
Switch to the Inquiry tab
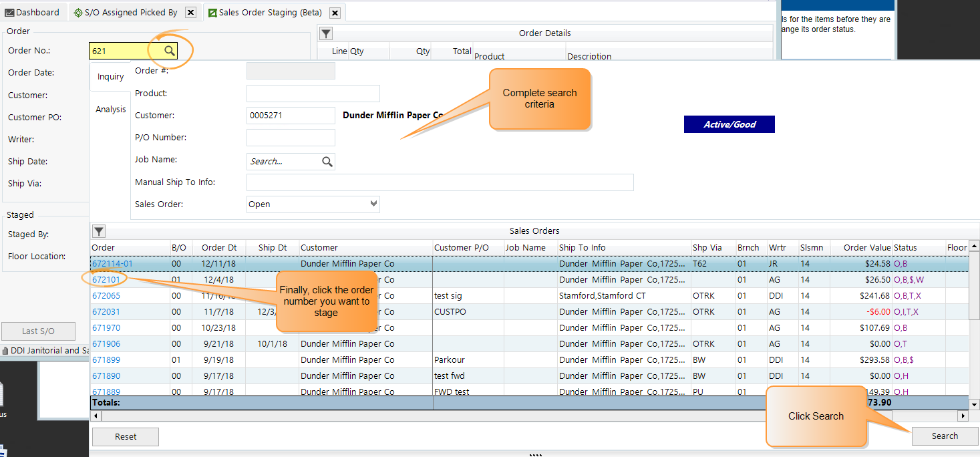tap(110, 76)
